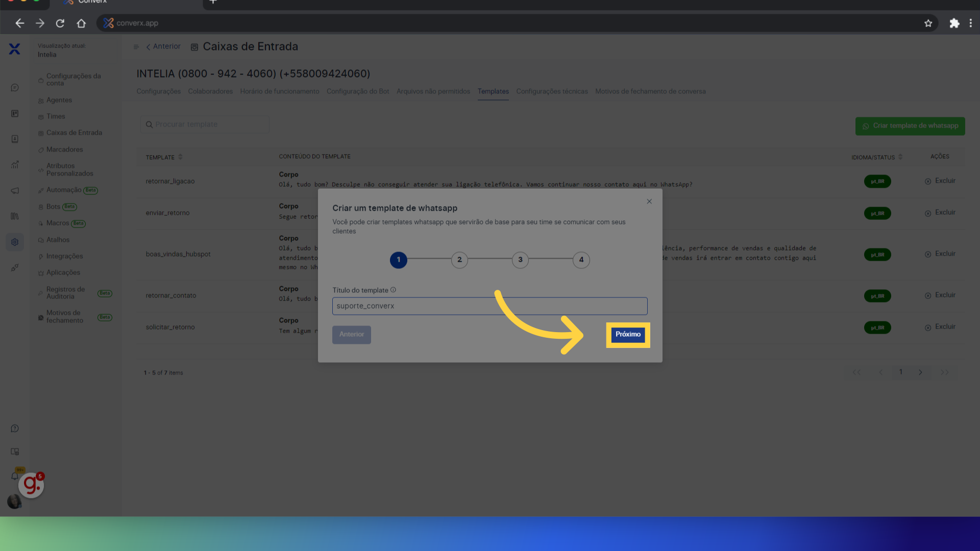
Task: Select step 2 in the wizard stepper
Action: (x=459, y=260)
